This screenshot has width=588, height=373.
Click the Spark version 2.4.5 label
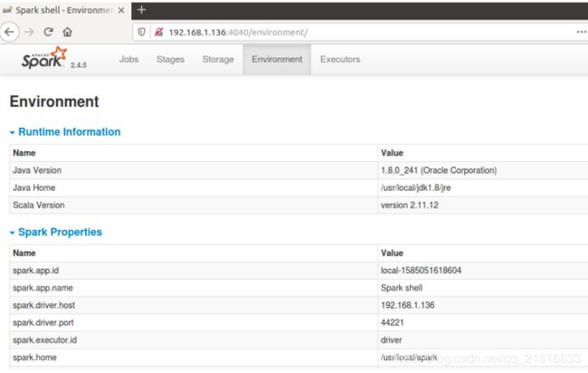click(79, 65)
